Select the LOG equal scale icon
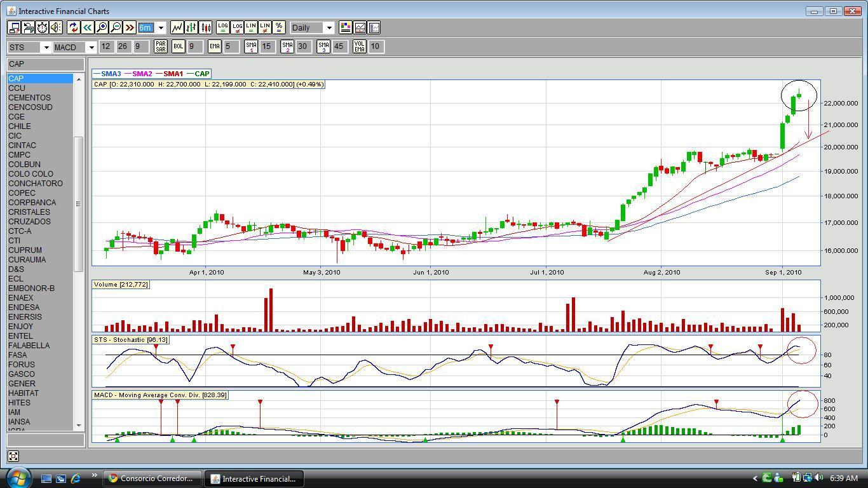Screen dimensions: 868x488 [223, 27]
